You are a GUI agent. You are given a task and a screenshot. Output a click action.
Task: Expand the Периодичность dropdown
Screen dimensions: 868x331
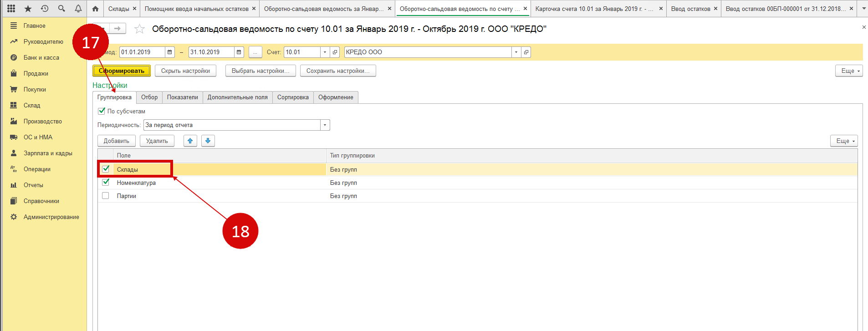tap(325, 125)
